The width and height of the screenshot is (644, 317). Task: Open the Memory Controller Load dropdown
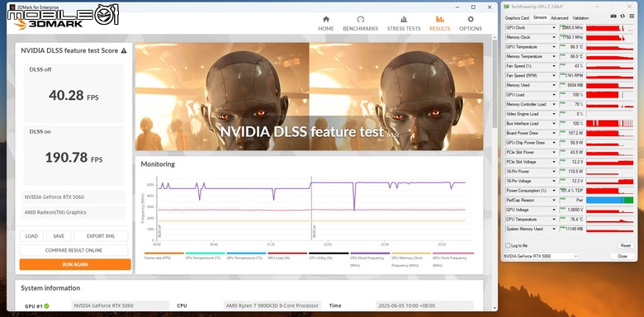coord(554,105)
